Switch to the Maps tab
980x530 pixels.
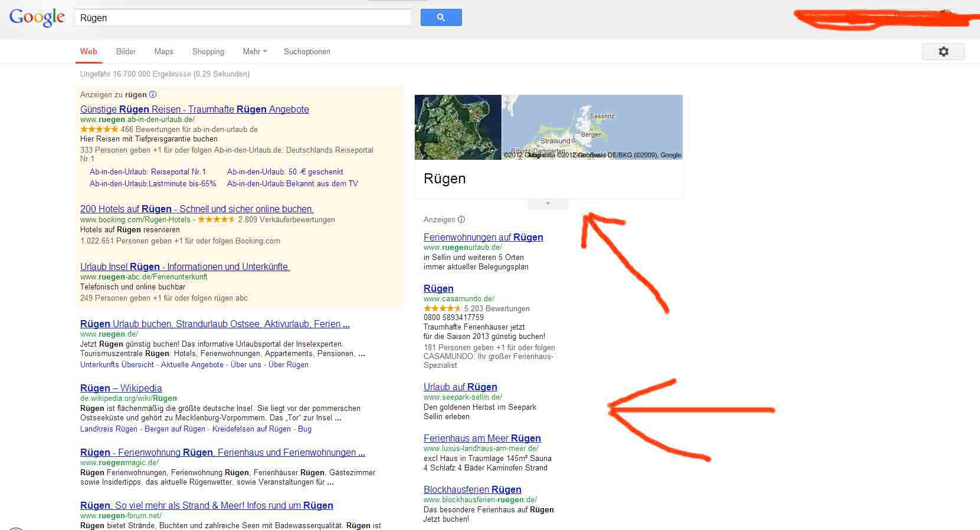click(x=164, y=51)
